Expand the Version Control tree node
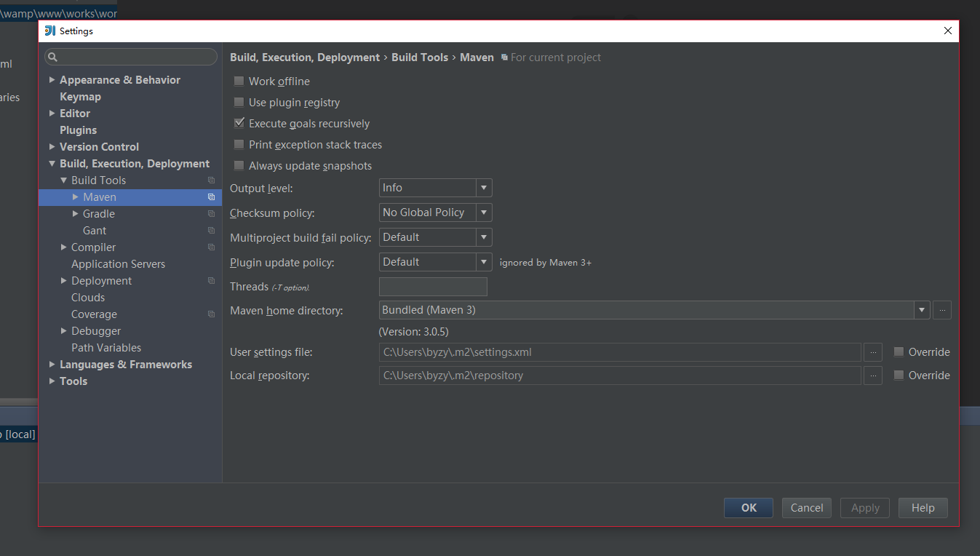 52,147
